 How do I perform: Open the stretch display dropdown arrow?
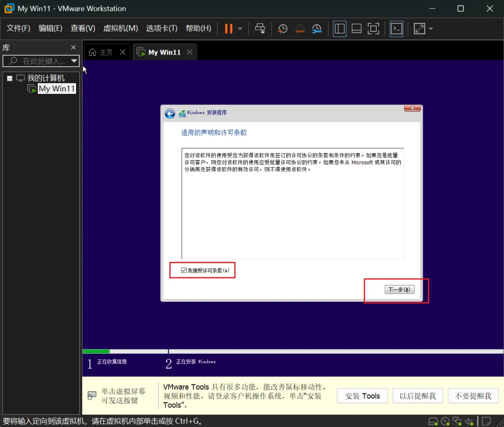pos(431,28)
